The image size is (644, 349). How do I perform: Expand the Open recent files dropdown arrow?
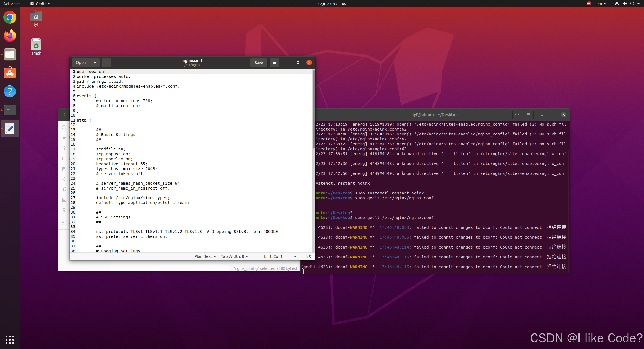[95, 63]
